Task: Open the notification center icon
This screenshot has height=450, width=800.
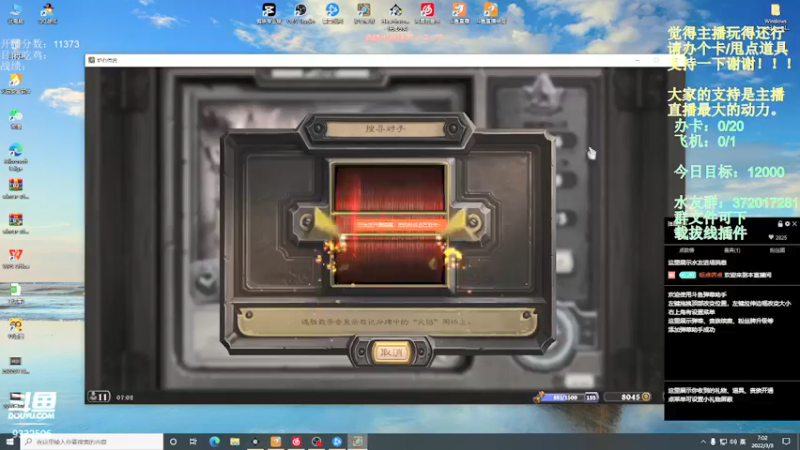Action: coord(786,441)
